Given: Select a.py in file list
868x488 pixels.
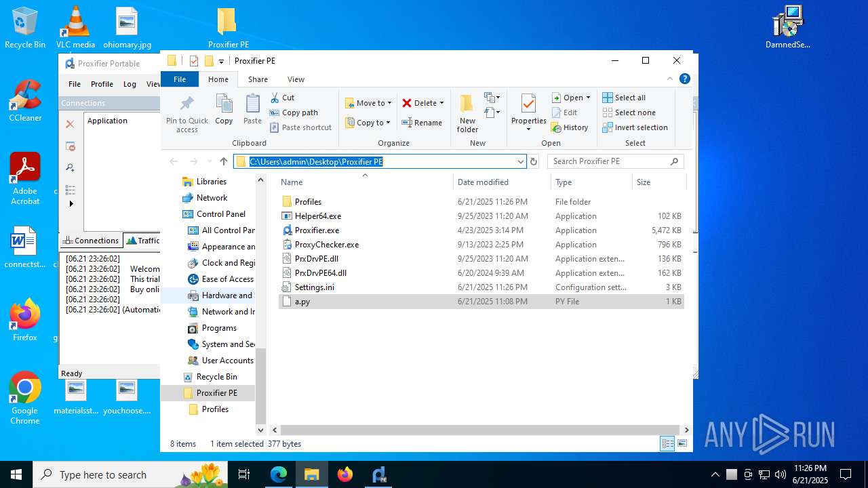Looking at the screenshot, I should point(481,302).
